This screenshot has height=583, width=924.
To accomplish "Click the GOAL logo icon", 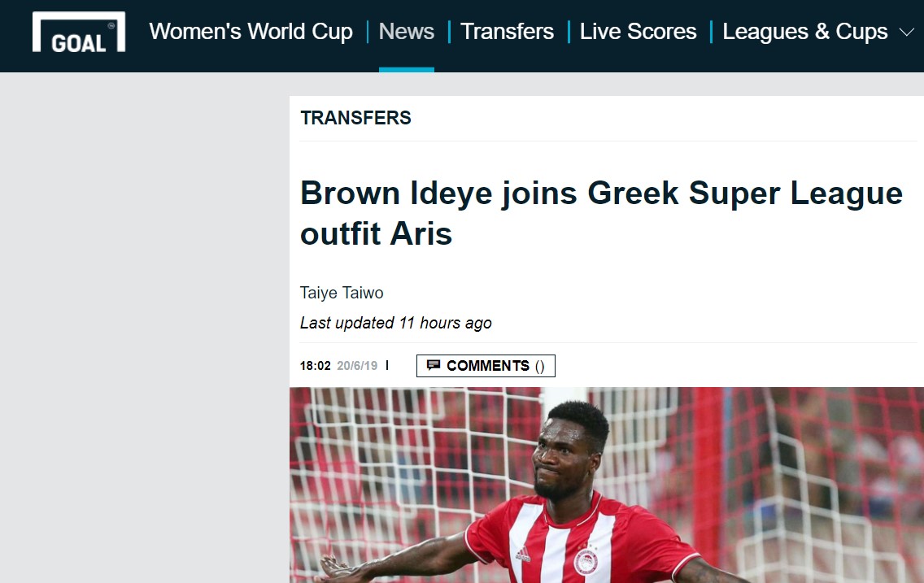I will point(79,32).
